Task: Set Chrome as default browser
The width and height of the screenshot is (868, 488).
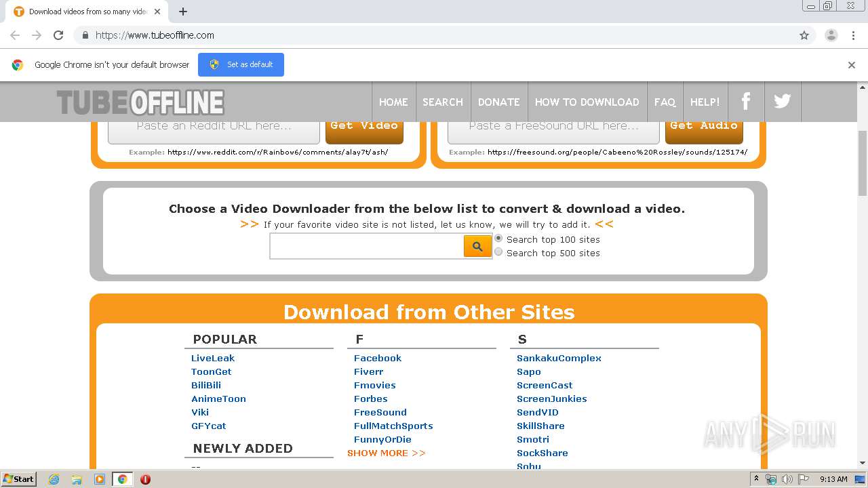Action: (x=241, y=64)
